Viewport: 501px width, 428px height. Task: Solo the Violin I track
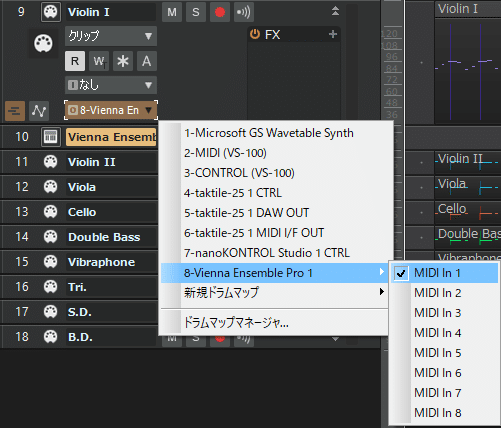tap(196, 12)
